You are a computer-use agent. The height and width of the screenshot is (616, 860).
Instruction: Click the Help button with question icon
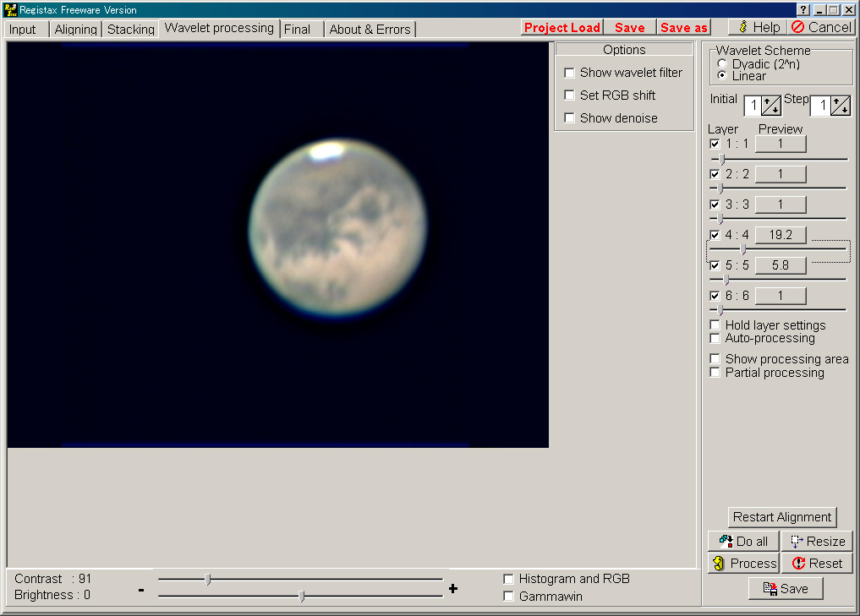click(x=757, y=27)
